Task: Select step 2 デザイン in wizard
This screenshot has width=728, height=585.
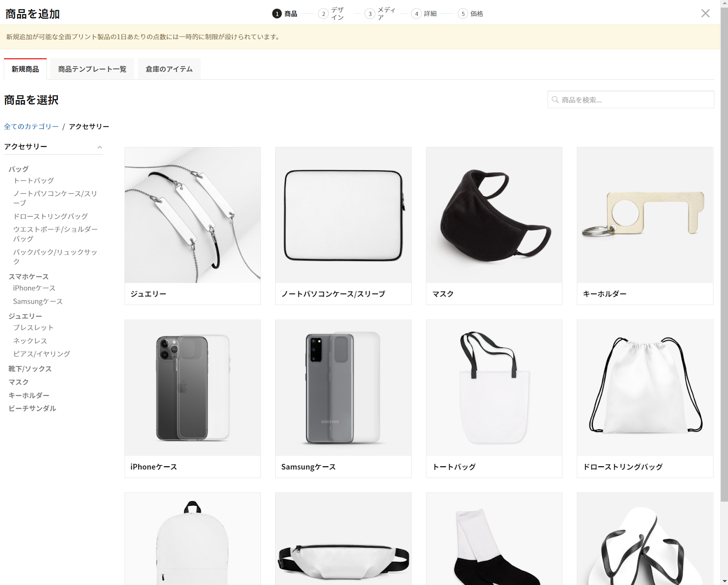Action: pyautogui.click(x=331, y=14)
